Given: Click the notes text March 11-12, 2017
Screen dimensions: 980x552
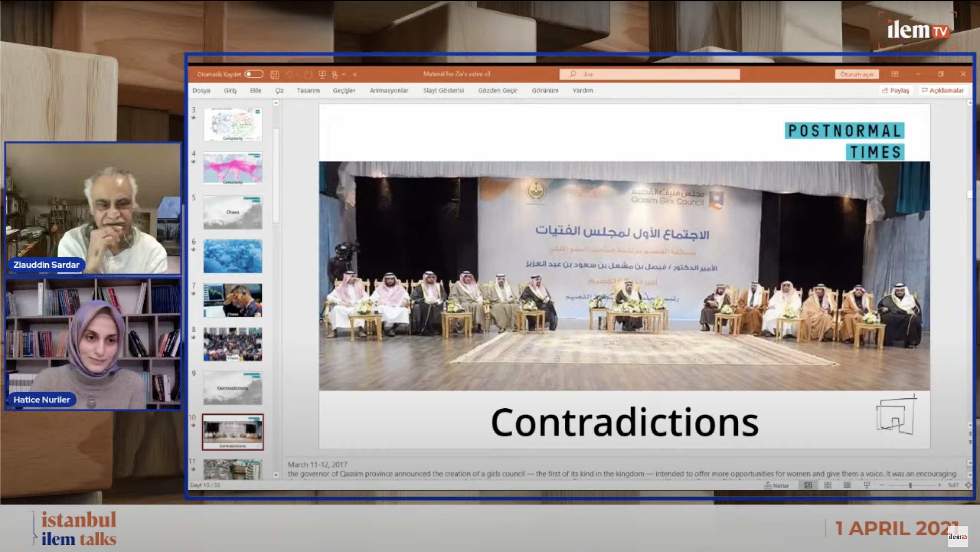Looking at the screenshot, I should (x=318, y=464).
